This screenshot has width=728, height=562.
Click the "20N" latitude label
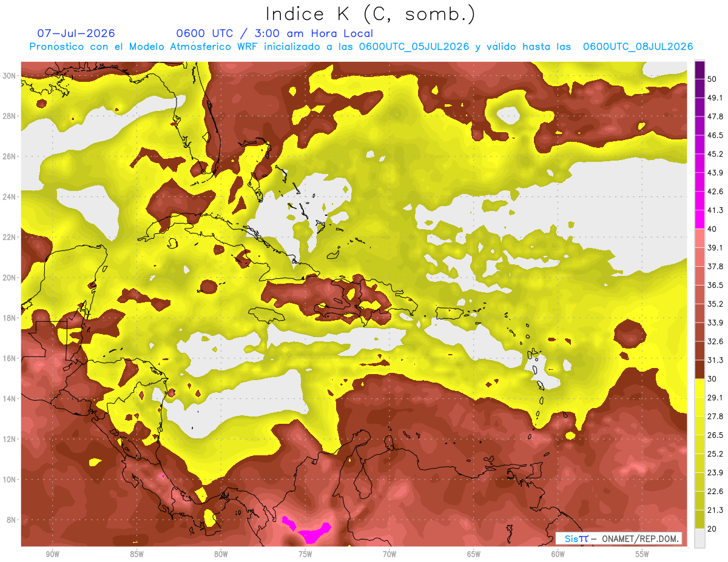tap(9, 278)
